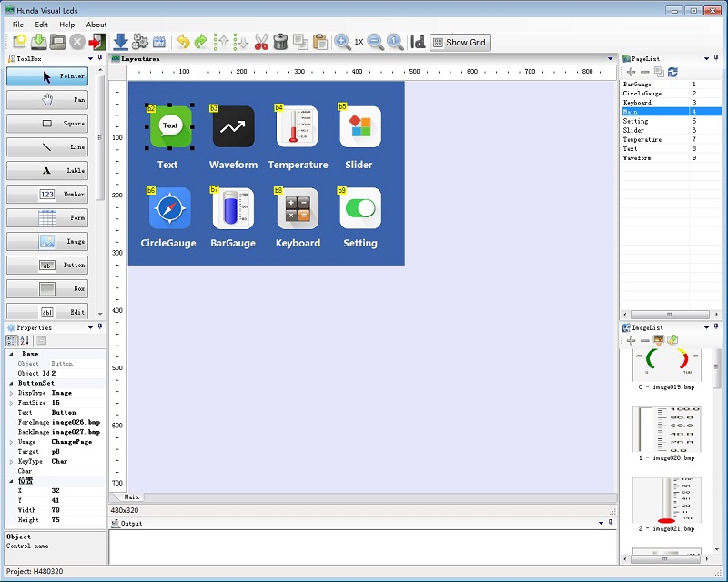
Task: Click the Zoom In magnifier icon
Action: coord(342,42)
